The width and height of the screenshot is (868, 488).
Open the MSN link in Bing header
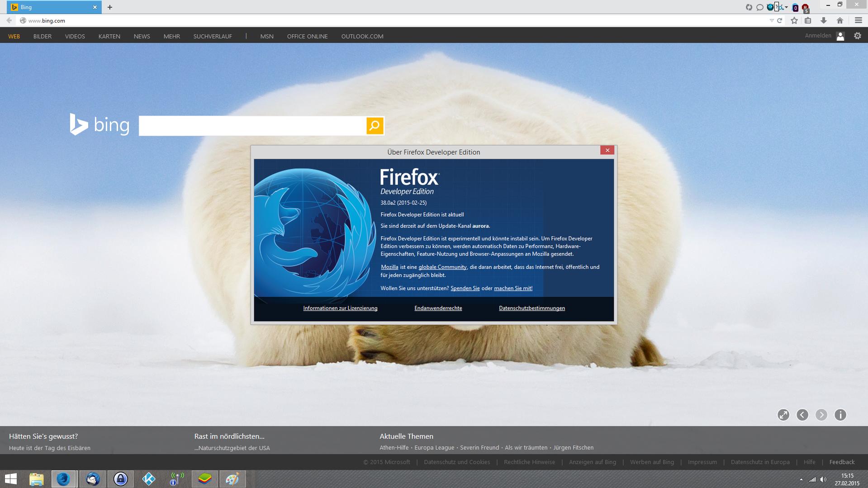click(x=267, y=36)
